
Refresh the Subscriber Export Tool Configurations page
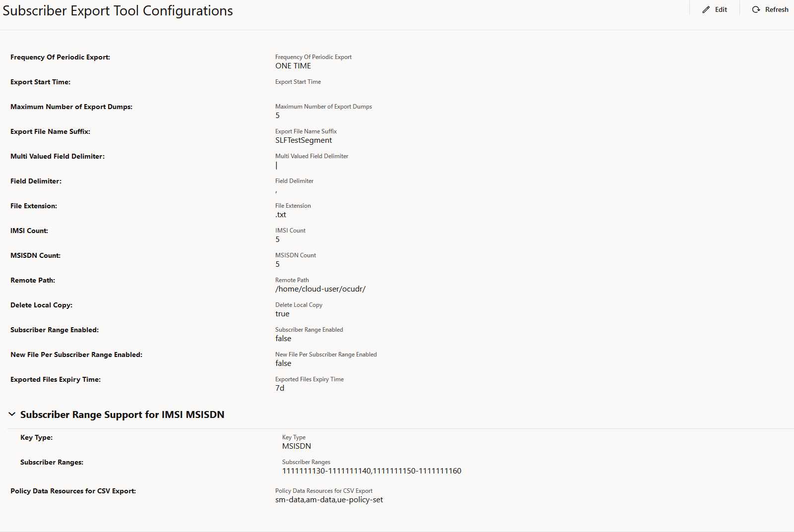(x=770, y=9)
